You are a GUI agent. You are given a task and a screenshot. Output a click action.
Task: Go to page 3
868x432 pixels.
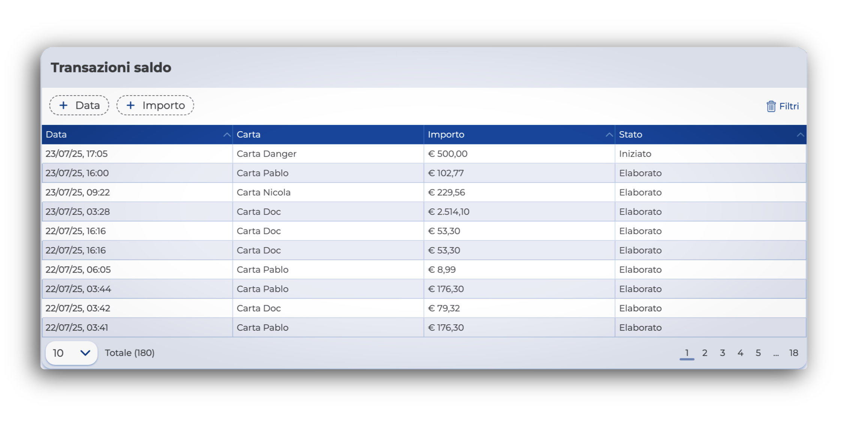(722, 353)
